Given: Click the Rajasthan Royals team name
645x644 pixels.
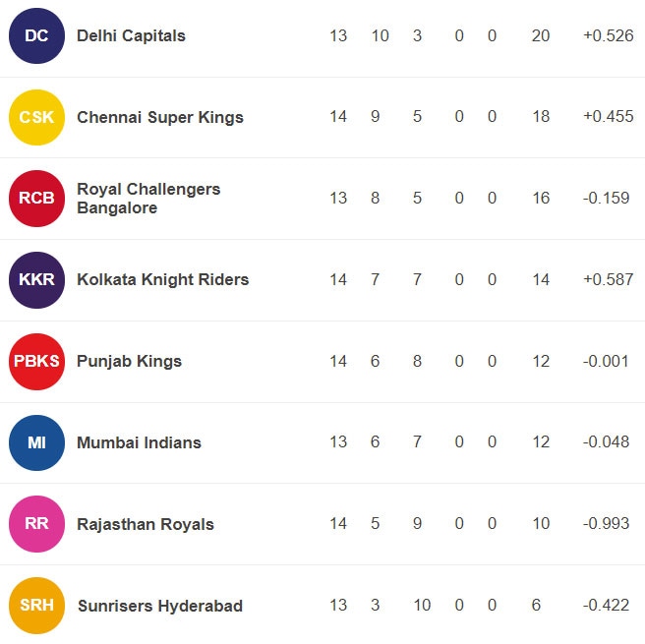Looking at the screenshot, I should tap(146, 524).
